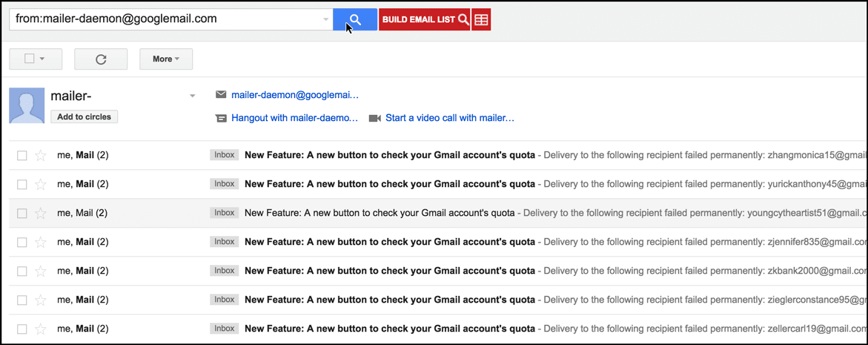
Task: Click the Build Email List button
Action: pos(425,19)
